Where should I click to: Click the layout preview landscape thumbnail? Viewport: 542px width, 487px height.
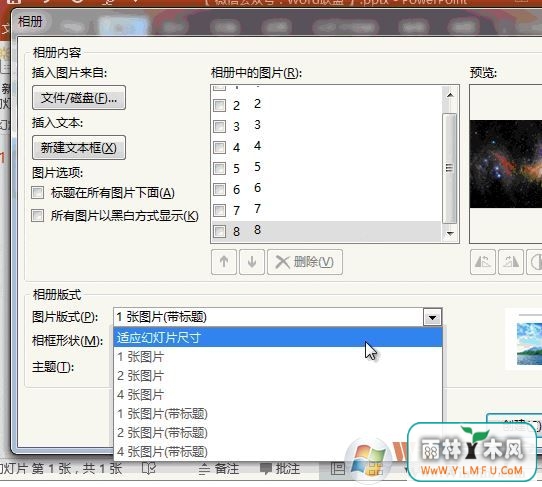[529, 344]
